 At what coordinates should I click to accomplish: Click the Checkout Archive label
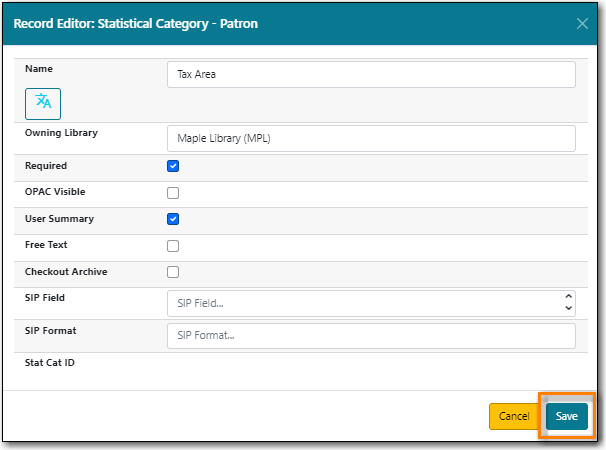(x=66, y=271)
